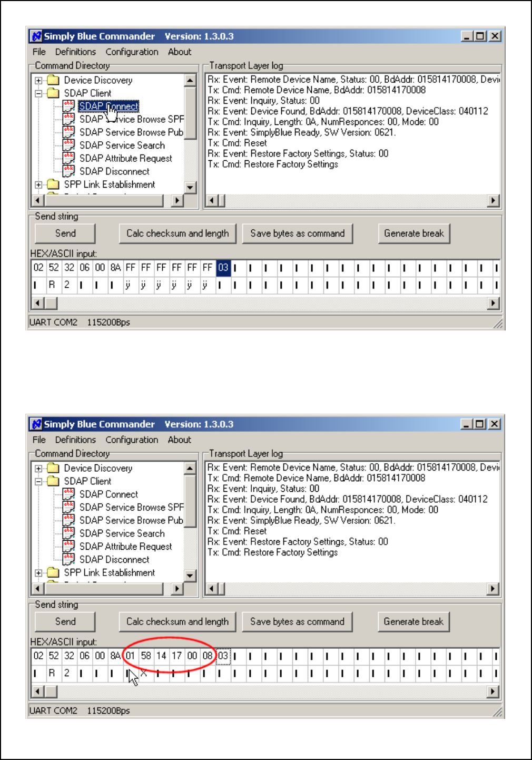Click transport log scroll-right arrow, upper window

[494, 200]
